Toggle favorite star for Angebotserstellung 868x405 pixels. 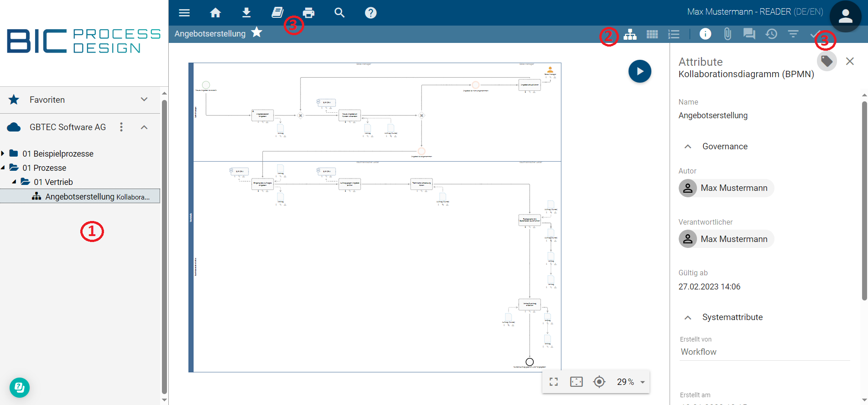tap(257, 32)
